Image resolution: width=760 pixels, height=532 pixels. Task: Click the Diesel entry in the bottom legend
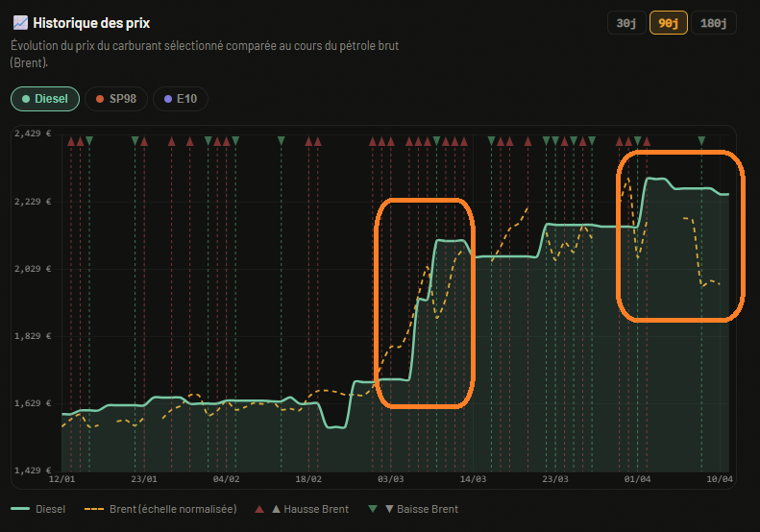click(38, 509)
